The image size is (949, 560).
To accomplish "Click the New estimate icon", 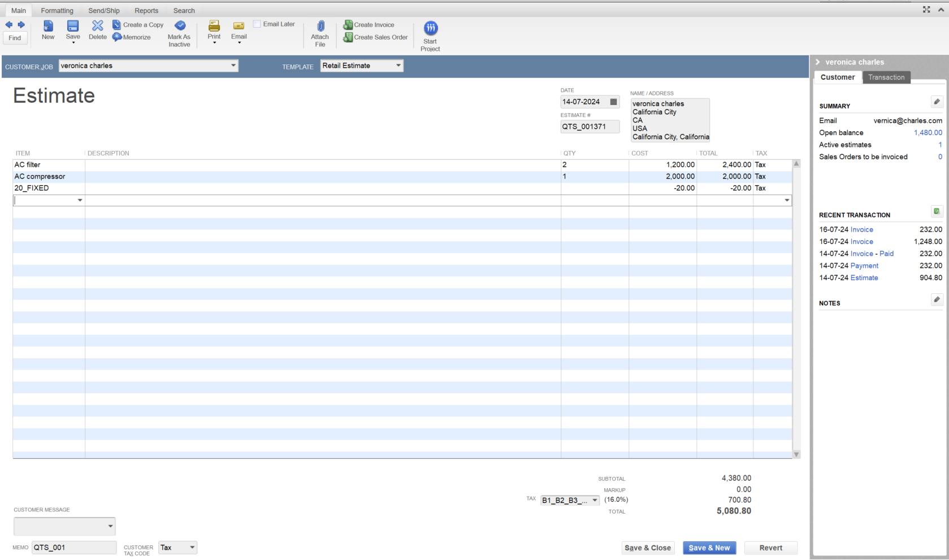I will coord(48,26).
